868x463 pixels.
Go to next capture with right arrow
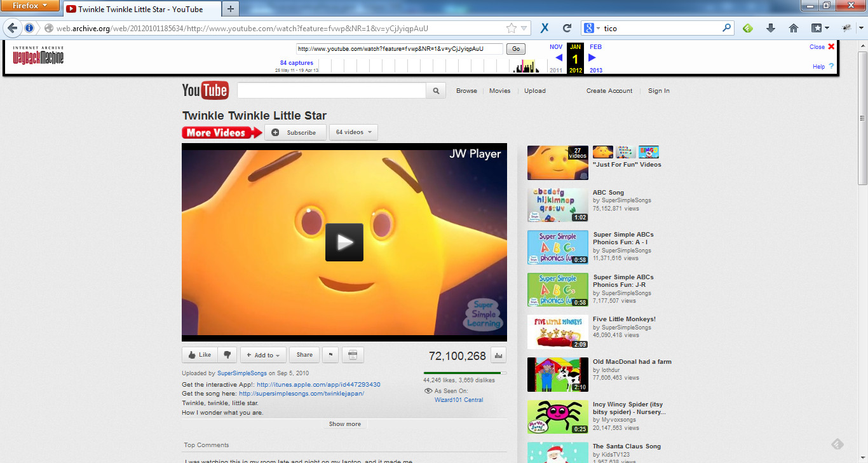(592, 58)
